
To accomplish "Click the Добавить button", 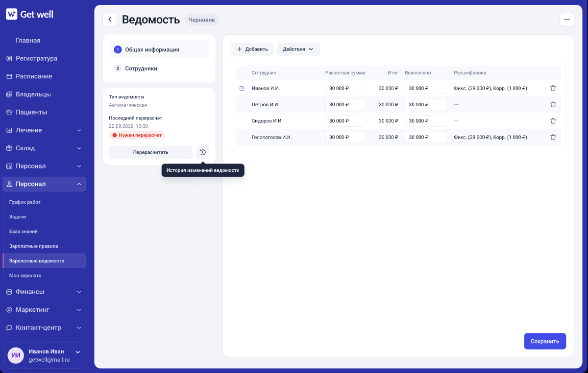I will coord(252,49).
